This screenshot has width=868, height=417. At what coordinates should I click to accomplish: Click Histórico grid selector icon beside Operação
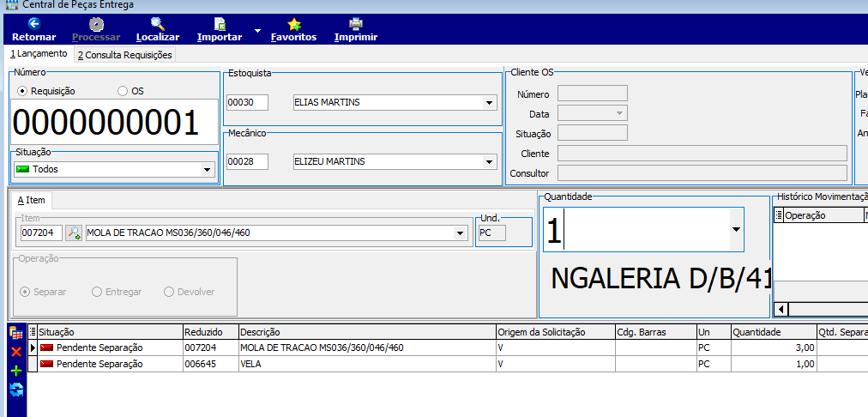coord(778,215)
